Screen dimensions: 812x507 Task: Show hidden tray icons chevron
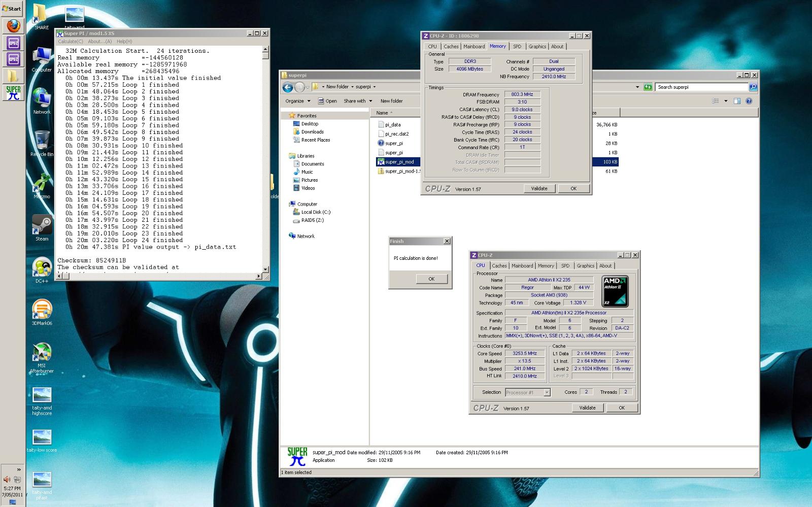point(19,469)
